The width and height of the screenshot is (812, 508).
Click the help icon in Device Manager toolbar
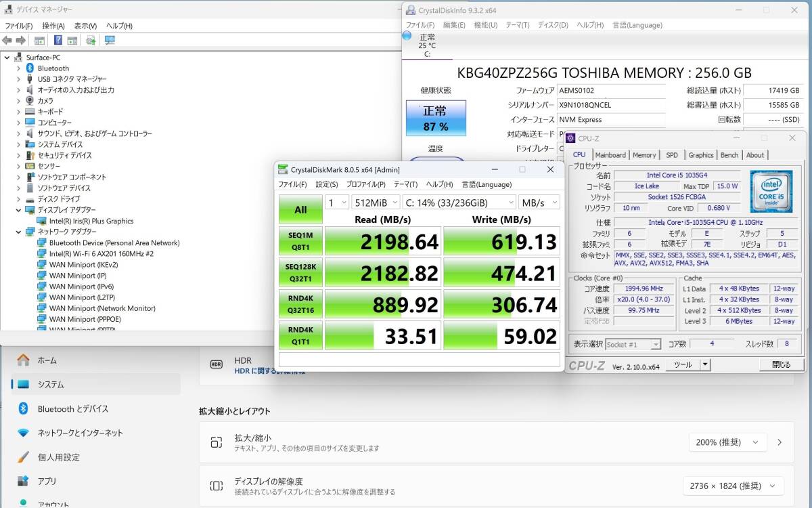click(x=58, y=41)
